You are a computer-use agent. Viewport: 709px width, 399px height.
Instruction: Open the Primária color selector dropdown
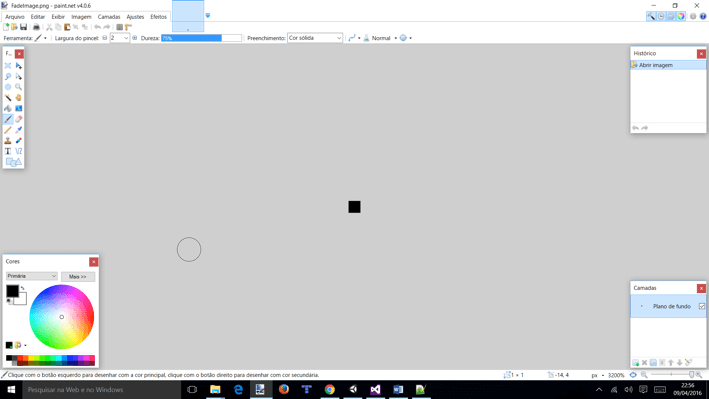(x=32, y=276)
